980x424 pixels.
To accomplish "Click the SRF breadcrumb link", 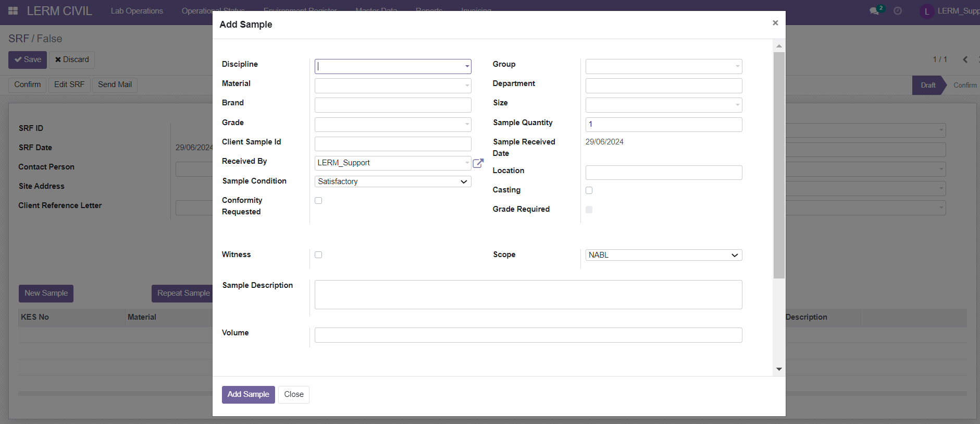I will coord(19,39).
